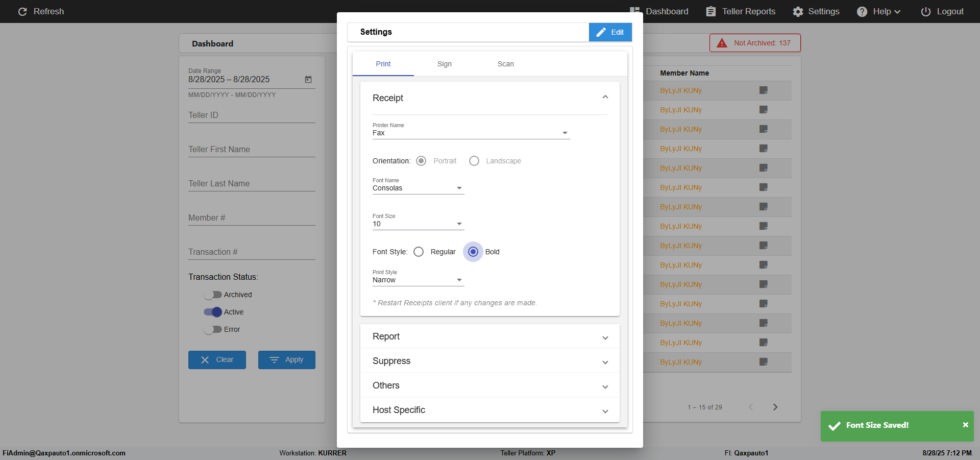The width and height of the screenshot is (980, 460).
Task: Toggle the Error transaction status switch
Action: 212,329
